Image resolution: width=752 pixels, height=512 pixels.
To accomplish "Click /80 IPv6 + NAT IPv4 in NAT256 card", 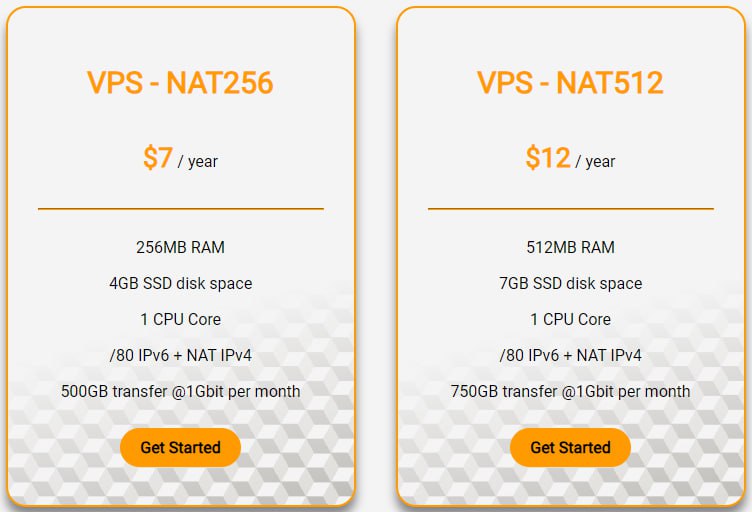I will tap(180, 355).
